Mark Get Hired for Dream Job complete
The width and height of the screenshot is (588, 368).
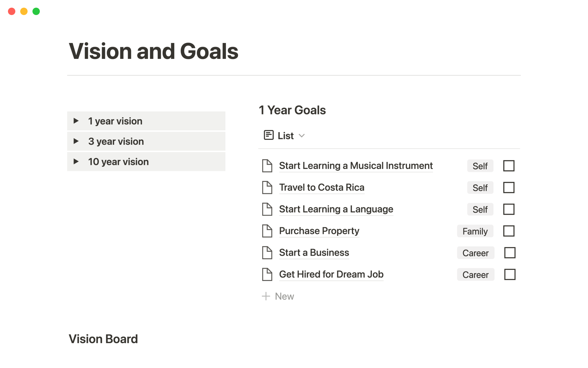(510, 274)
